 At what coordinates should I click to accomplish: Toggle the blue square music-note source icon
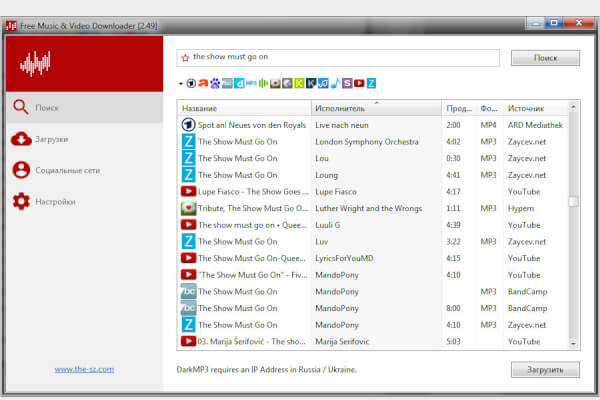(x=323, y=83)
